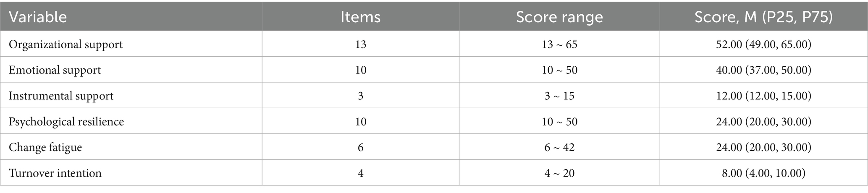Select the Change fatigue cell
This screenshot has width=868, height=193.
[x=45, y=148]
